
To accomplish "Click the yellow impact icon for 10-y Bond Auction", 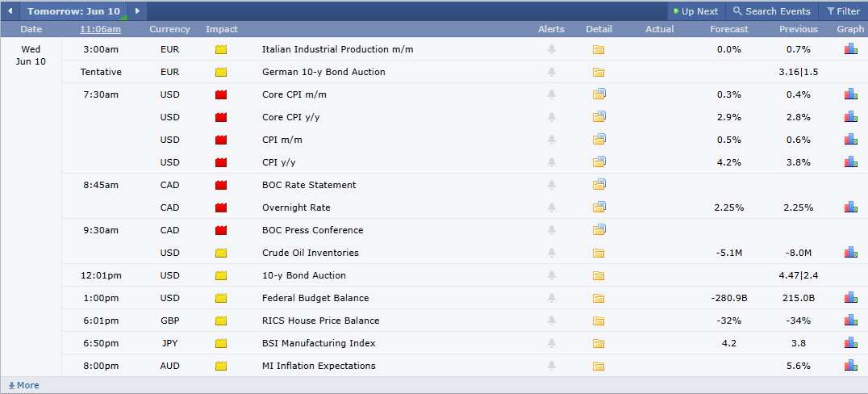I will 221,275.
